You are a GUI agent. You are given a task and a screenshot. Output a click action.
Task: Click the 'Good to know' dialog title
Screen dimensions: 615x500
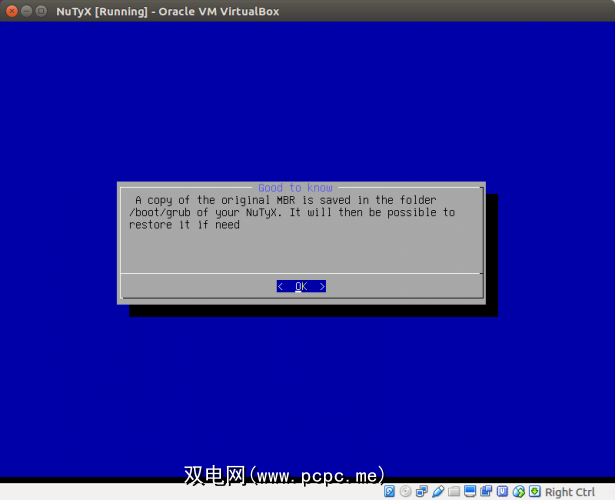tap(295, 188)
